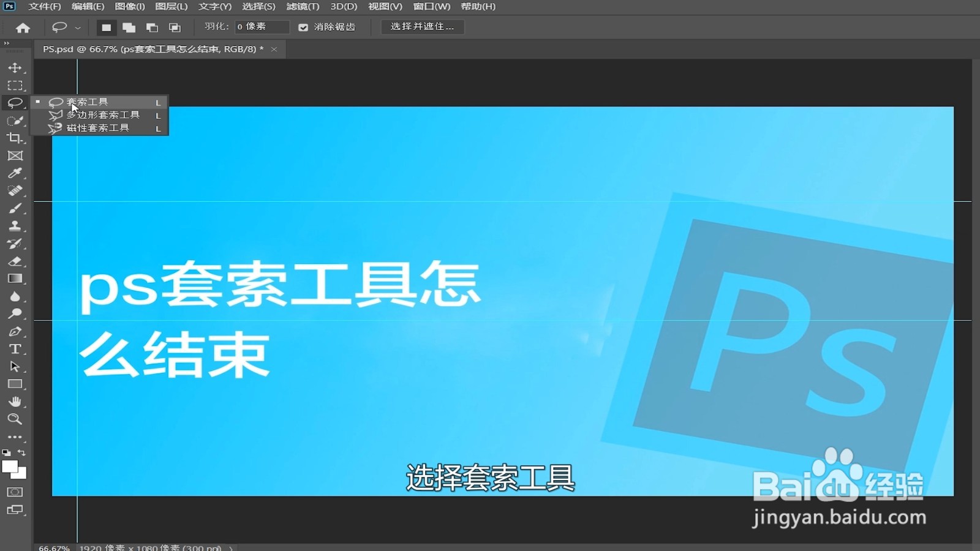Toggle Quick Mask mode
Image resolution: width=980 pixels, height=551 pixels.
[15, 492]
